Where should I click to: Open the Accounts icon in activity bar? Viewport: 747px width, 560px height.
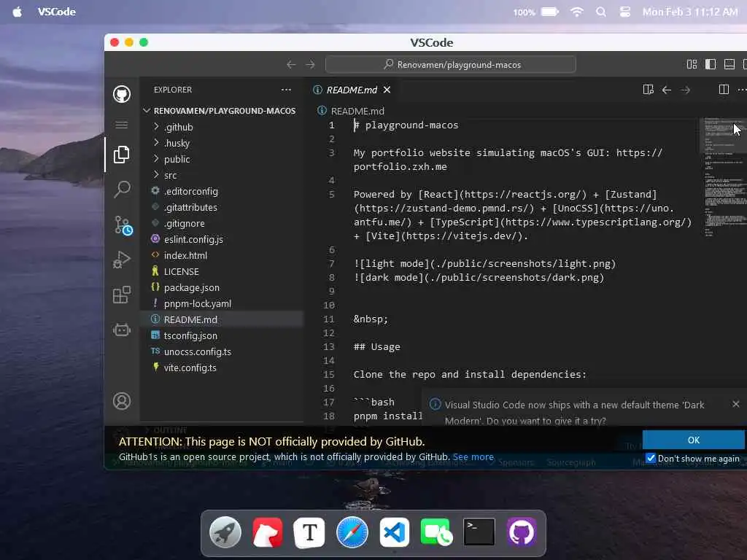[122, 401]
